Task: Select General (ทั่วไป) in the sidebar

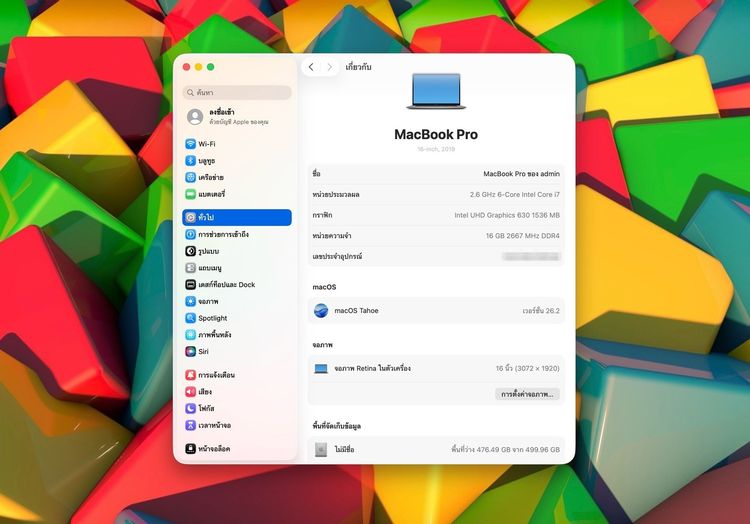Action: (x=237, y=217)
